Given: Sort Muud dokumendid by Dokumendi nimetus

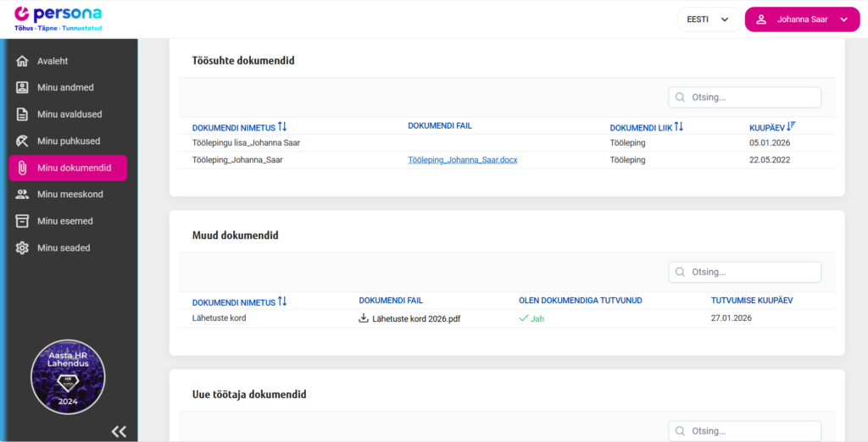Looking at the screenshot, I should coord(282,301).
